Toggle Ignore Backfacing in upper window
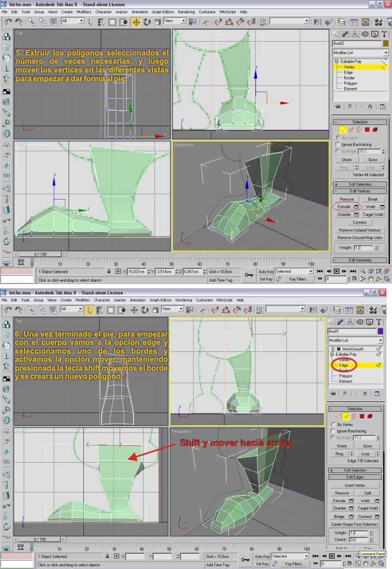Screen dimensions: 392x569 pyautogui.click(x=338, y=144)
